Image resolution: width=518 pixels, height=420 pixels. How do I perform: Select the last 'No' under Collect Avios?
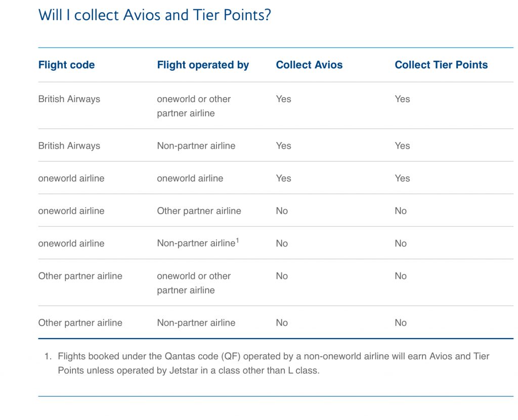[282, 322]
